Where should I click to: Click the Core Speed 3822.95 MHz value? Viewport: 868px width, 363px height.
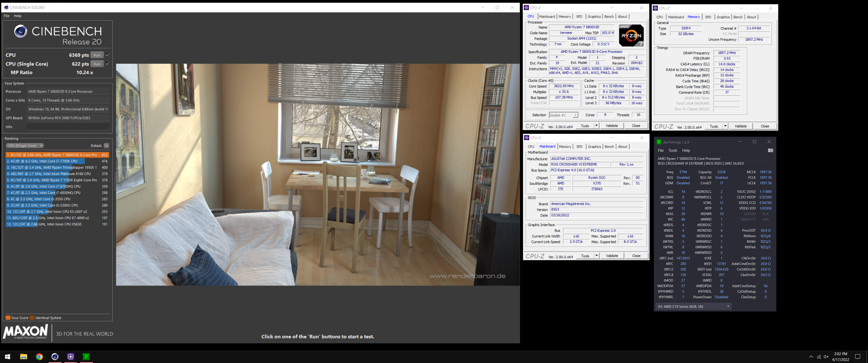564,86
